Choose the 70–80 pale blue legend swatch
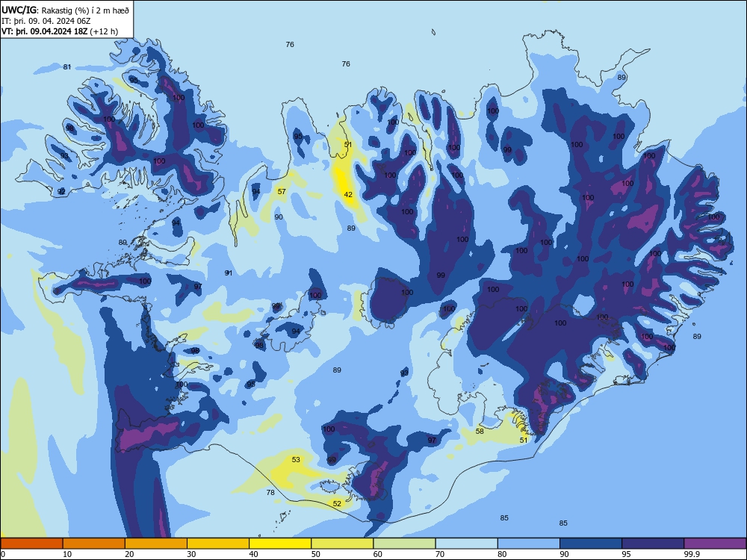The height and width of the screenshot is (560, 747). 466,544
